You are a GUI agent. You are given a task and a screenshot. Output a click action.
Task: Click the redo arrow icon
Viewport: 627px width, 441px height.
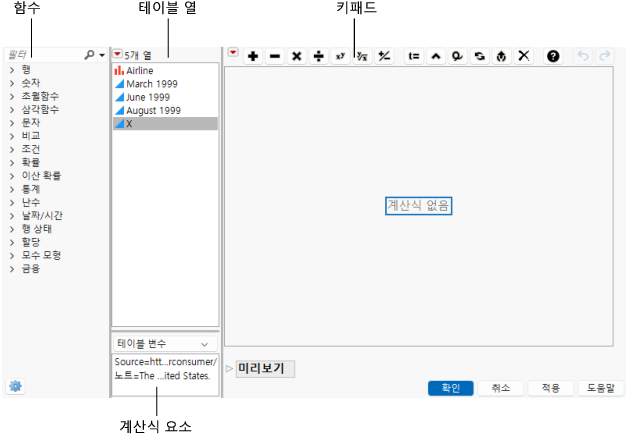(x=605, y=56)
